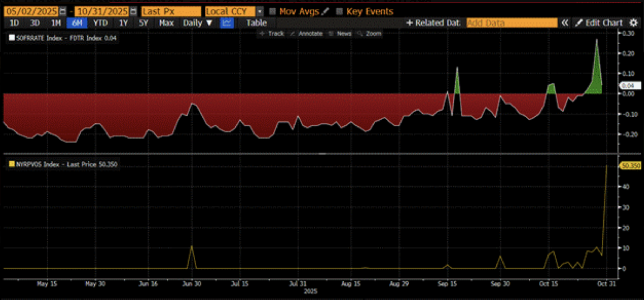644x300 pixels.
Task: Enable the Key Events checkbox
Action: click(339, 11)
